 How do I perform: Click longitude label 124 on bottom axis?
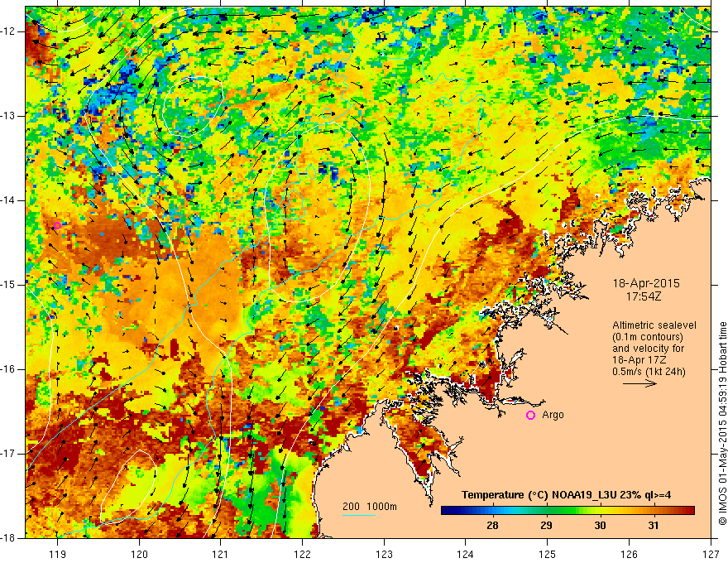coord(466,554)
